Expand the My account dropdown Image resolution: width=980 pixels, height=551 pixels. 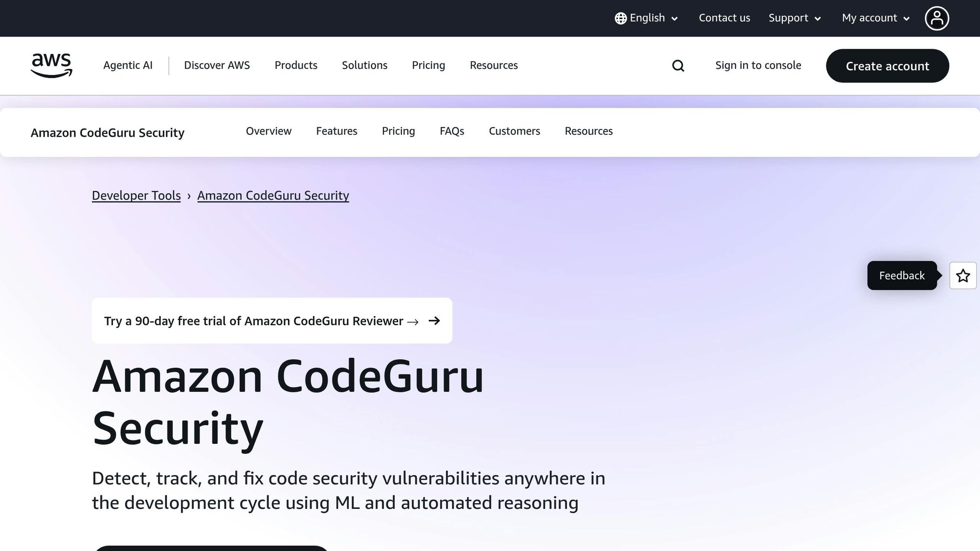pyautogui.click(x=875, y=18)
